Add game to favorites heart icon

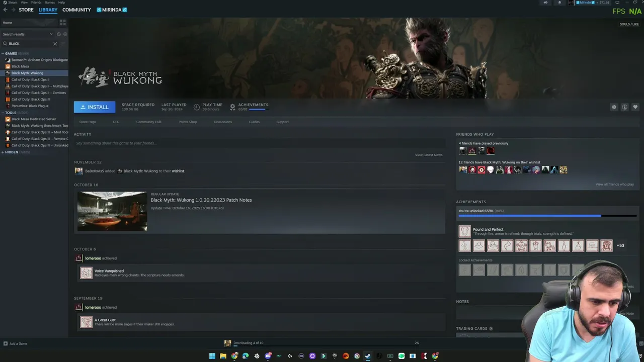[x=635, y=107]
